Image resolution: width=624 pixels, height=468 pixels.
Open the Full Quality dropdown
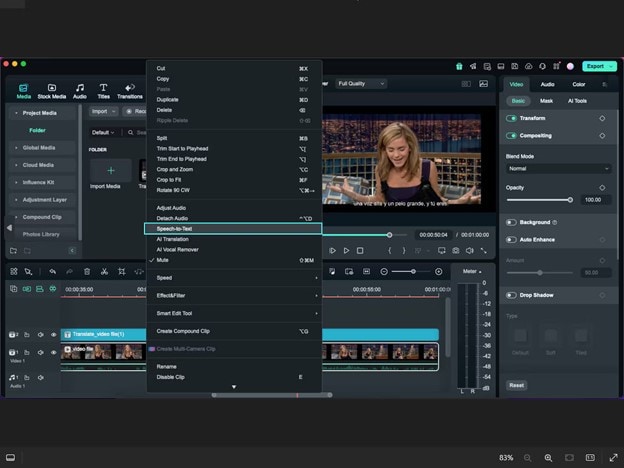point(361,84)
